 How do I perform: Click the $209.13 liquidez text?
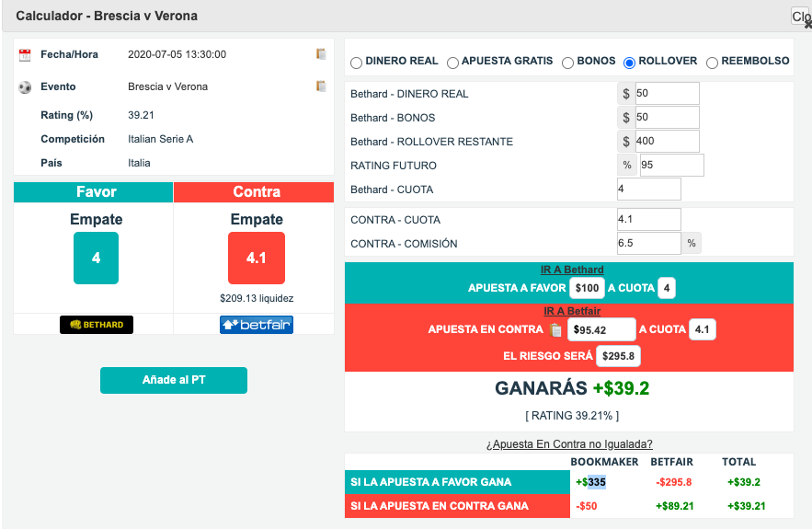click(x=257, y=298)
